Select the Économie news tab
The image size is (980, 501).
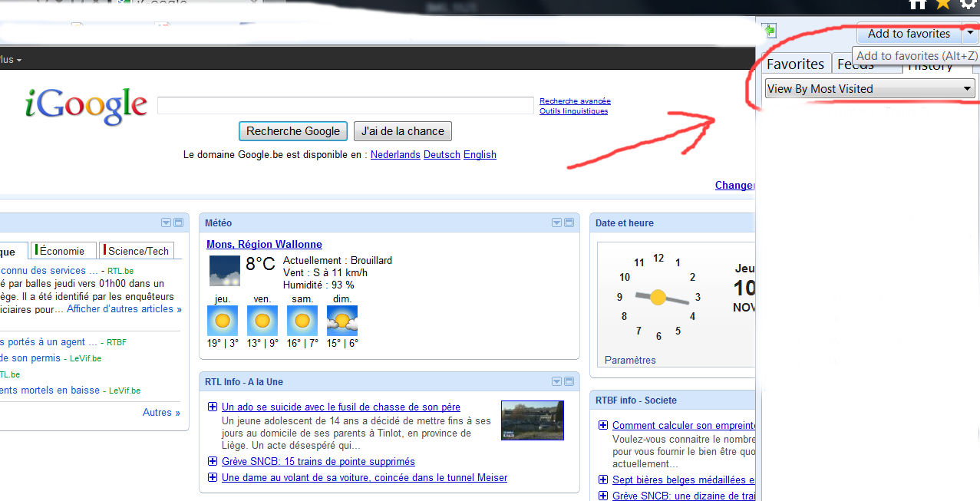point(62,251)
